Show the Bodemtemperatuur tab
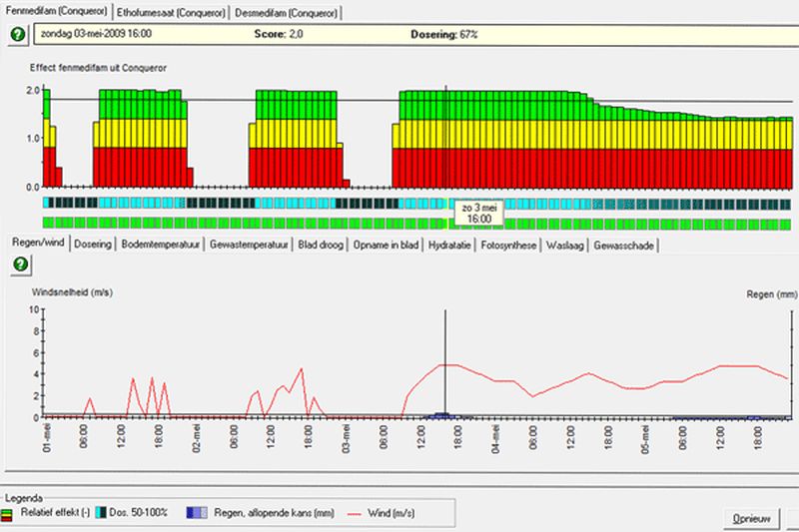Screen dimensions: 799x532 coord(161,245)
